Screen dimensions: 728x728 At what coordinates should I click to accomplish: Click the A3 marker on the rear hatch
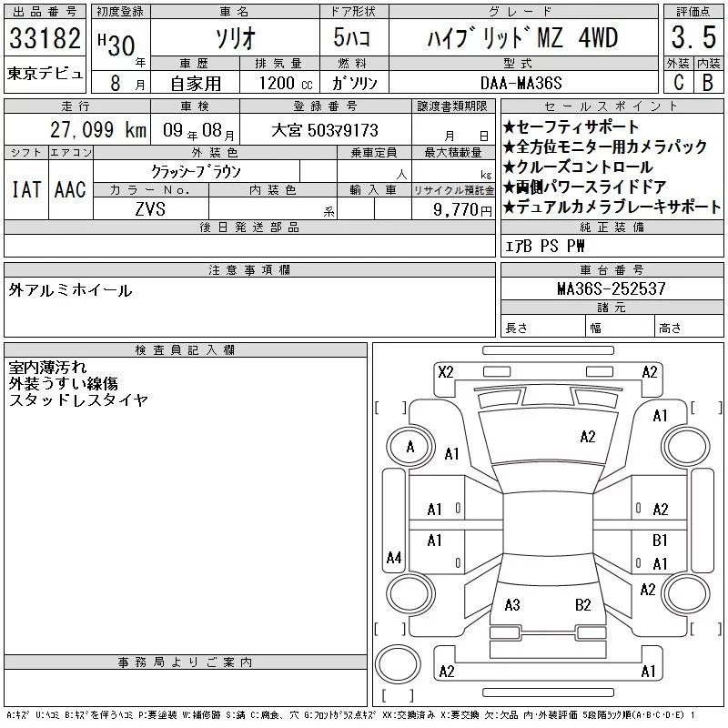coord(512,605)
